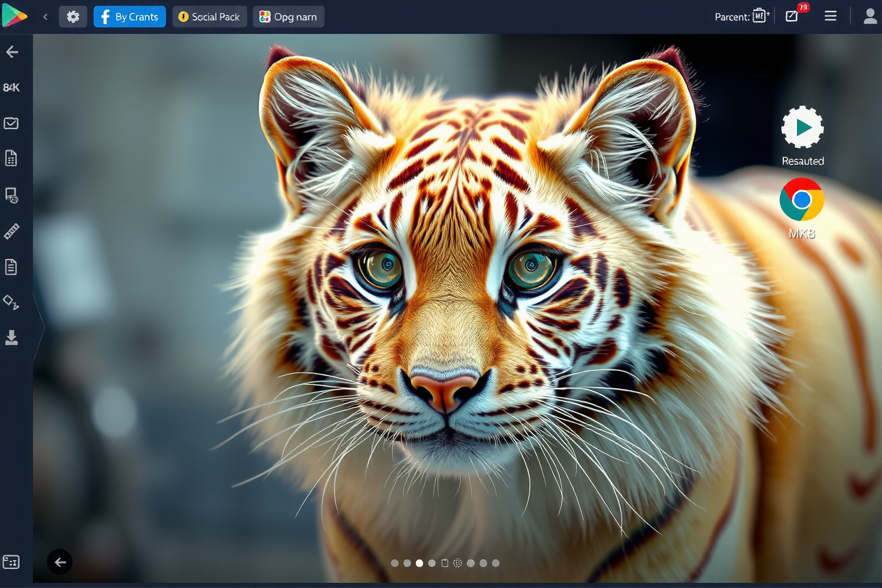Select the ruler tool in sidebar

click(11, 231)
